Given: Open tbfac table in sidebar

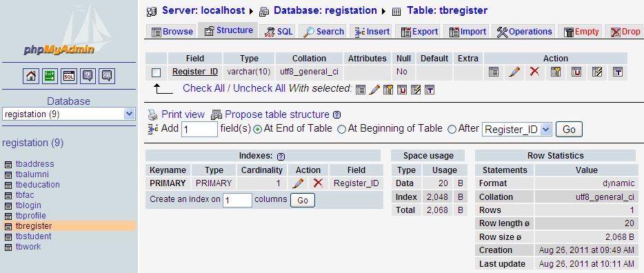Looking at the screenshot, I should point(25,195).
